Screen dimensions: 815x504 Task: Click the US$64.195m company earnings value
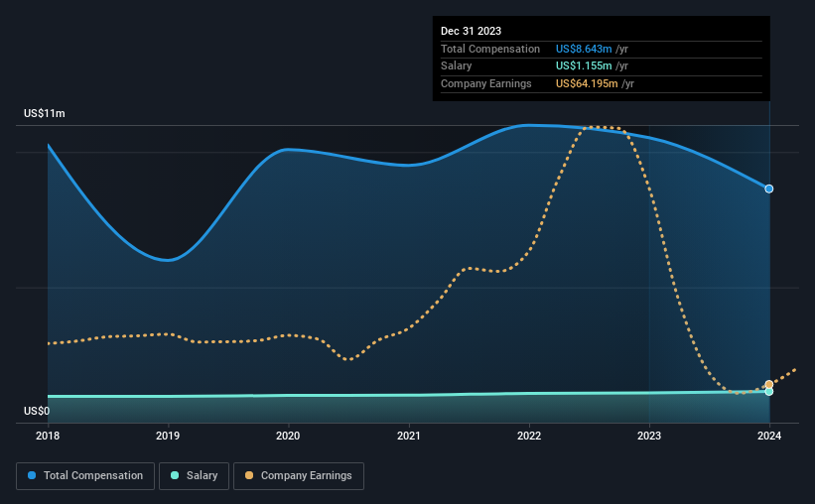click(x=587, y=83)
